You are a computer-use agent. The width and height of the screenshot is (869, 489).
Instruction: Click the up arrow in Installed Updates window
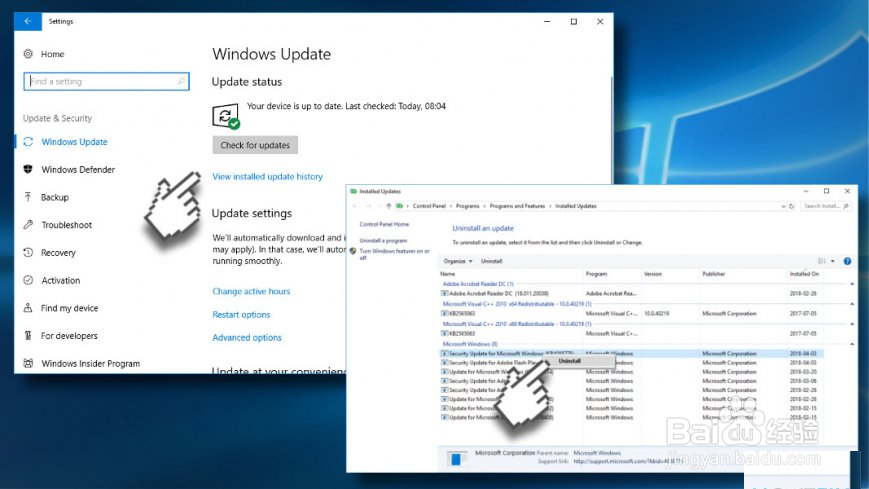pos(389,206)
